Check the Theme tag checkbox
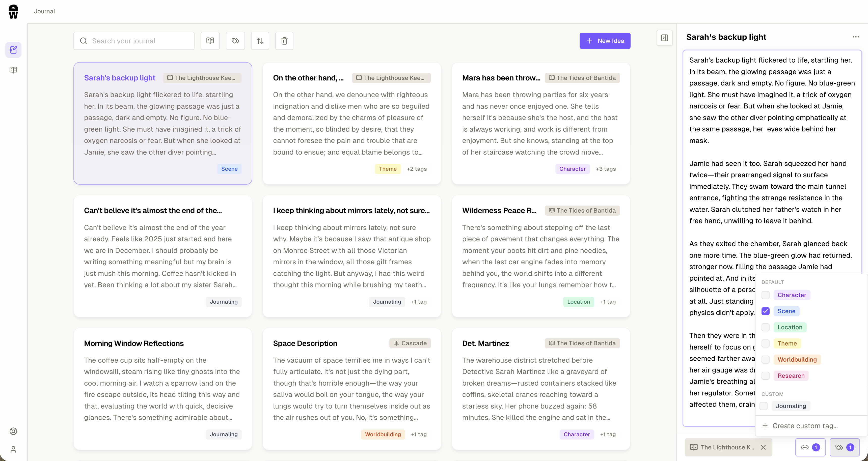 click(x=766, y=343)
